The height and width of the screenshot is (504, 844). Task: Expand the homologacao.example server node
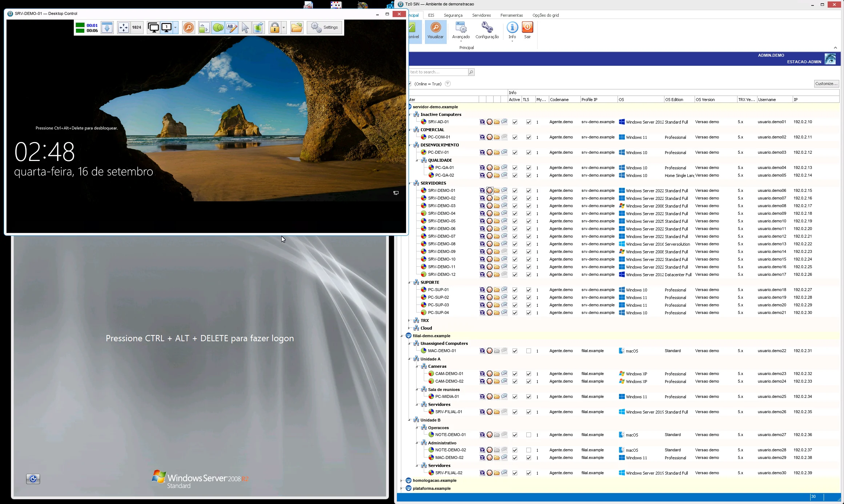(x=402, y=480)
